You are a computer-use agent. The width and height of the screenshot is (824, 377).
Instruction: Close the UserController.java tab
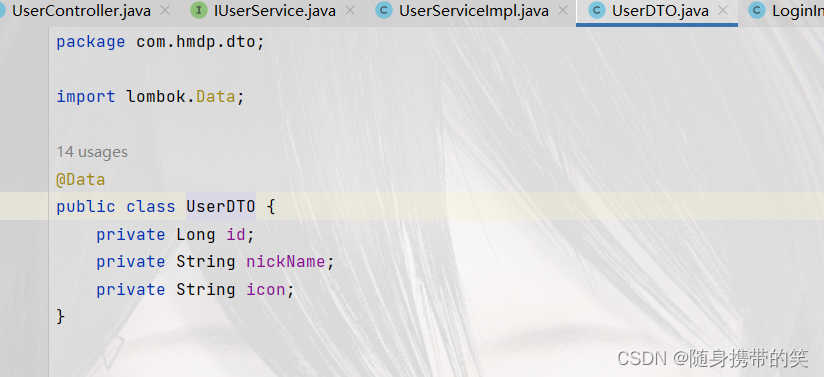click(165, 10)
